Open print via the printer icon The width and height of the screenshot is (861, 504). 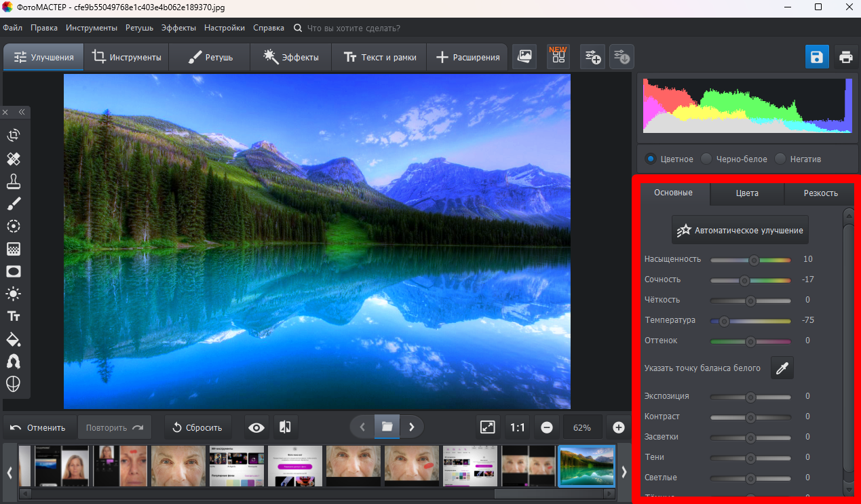point(845,57)
